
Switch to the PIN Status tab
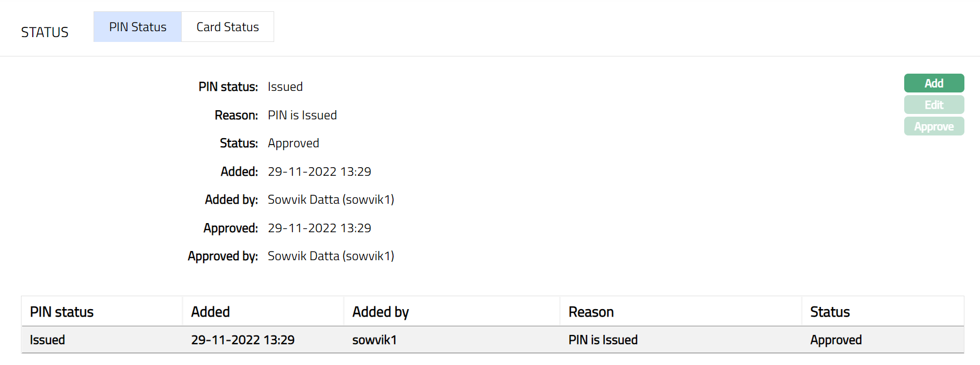click(138, 27)
